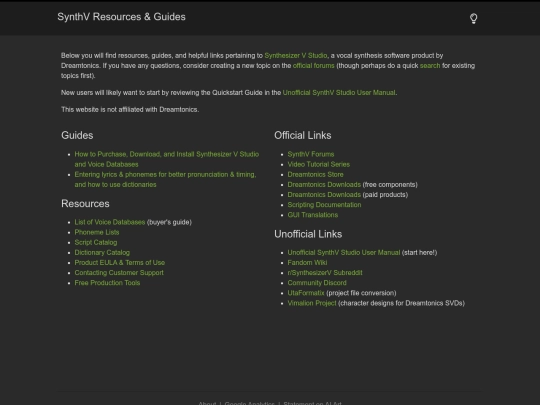Click the text 'This website is not affiliated with Dreamtonics.'
The width and height of the screenshot is (540, 405).
[x=130, y=110]
